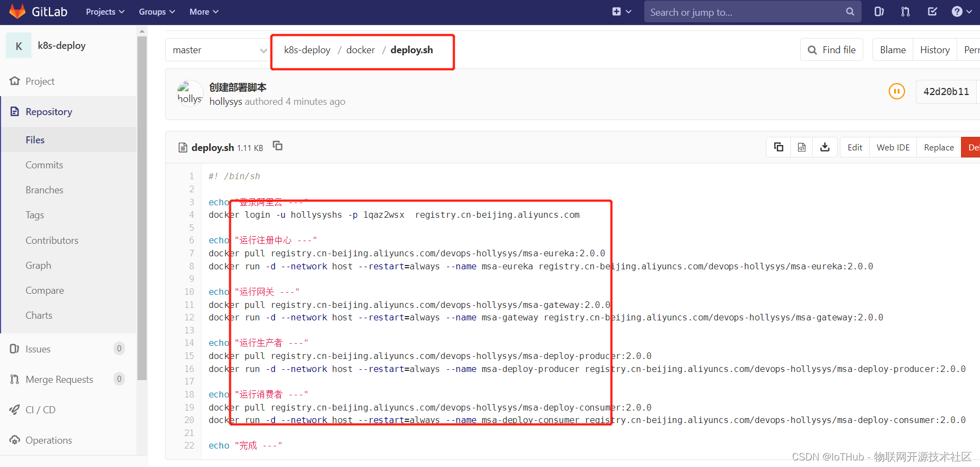Expand the Projects dropdown menu

pos(105,11)
